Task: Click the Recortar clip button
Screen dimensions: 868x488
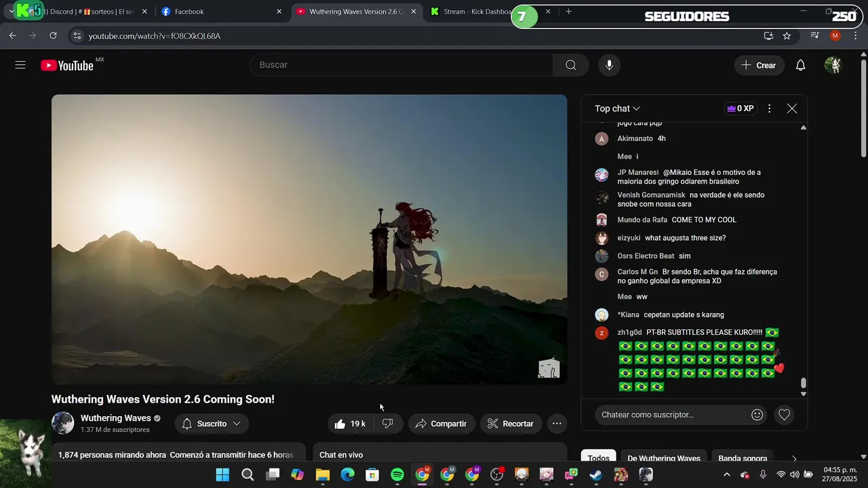Action: 511,424
